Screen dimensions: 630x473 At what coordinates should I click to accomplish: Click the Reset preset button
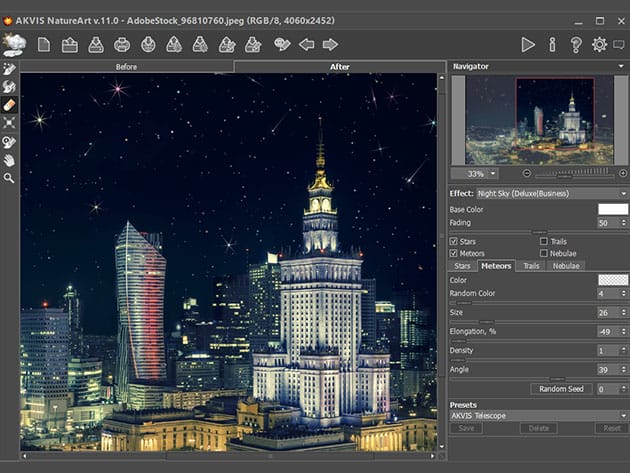[611, 428]
